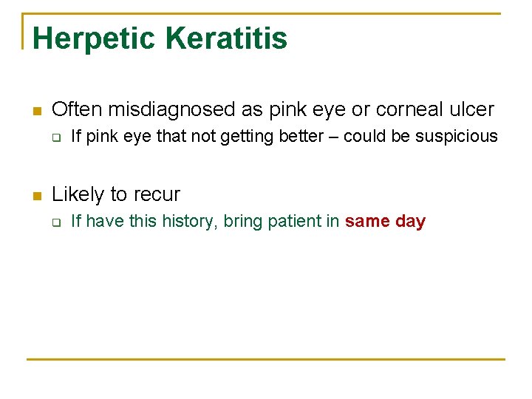Click the word "misdiagnosed" in first bullet

[x=171, y=110]
